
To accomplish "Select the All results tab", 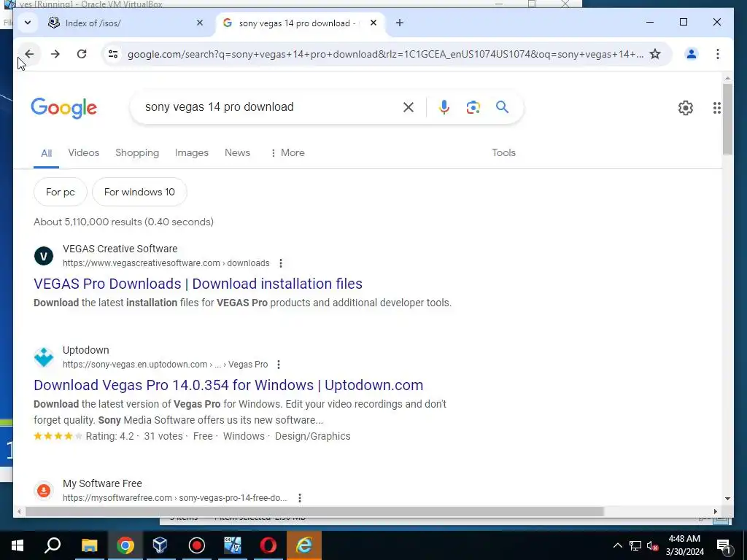I will click(x=46, y=153).
